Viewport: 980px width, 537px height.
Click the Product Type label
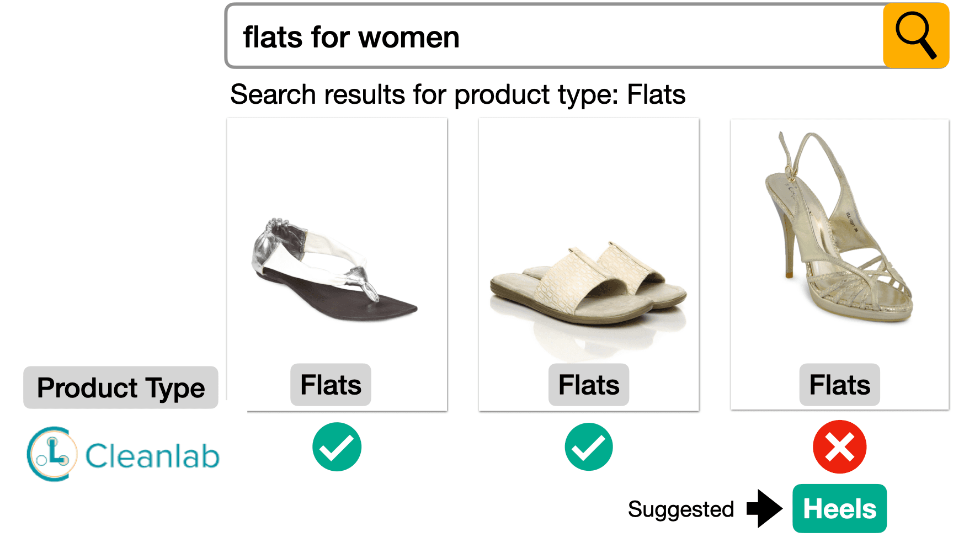coord(121,387)
